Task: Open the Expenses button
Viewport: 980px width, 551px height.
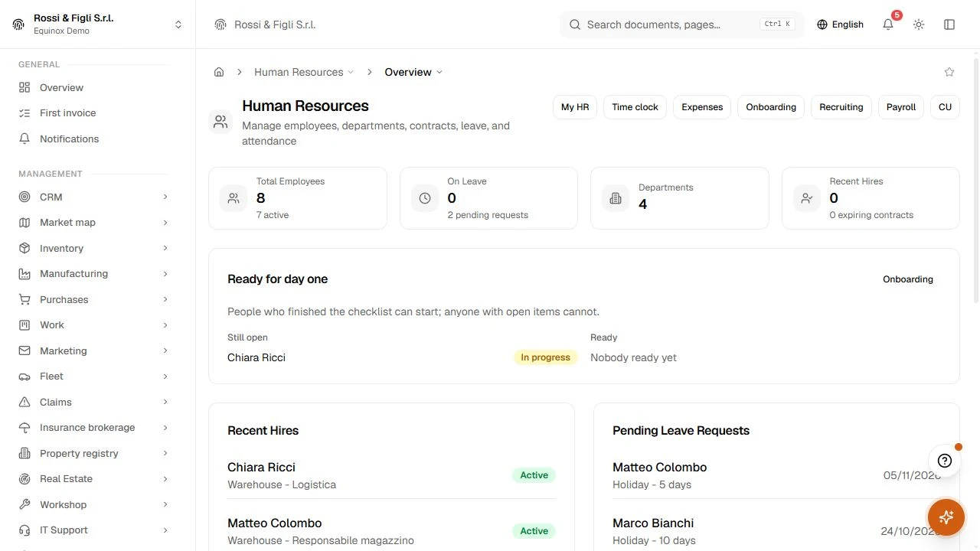Action: (702, 107)
